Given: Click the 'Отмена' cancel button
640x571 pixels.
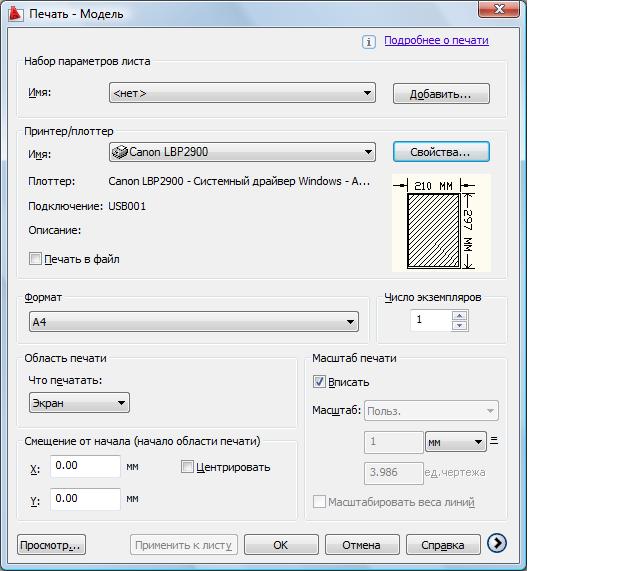Looking at the screenshot, I should point(362,545).
